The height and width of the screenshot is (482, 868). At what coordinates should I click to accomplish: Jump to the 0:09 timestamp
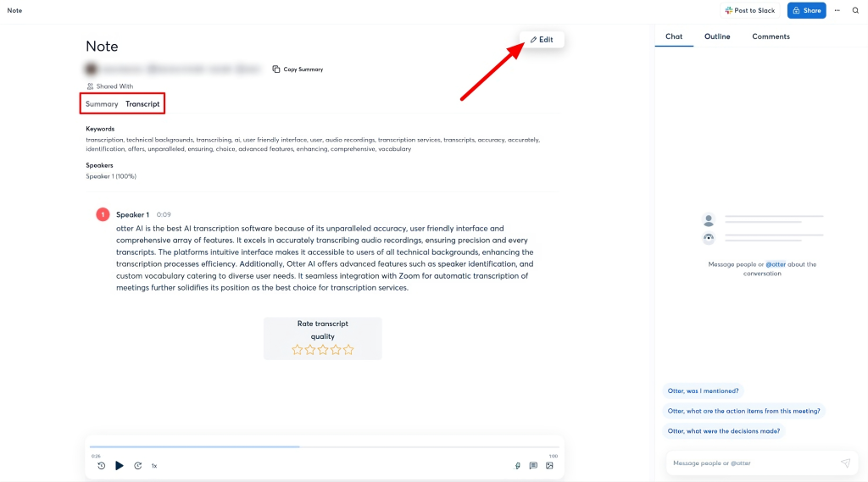(164, 214)
